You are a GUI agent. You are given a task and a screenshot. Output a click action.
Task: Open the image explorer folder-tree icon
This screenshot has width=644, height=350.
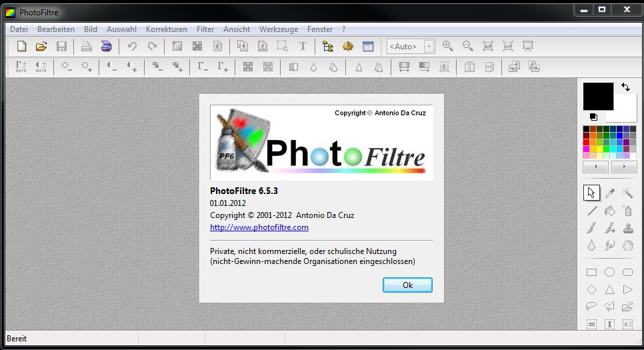(328, 47)
